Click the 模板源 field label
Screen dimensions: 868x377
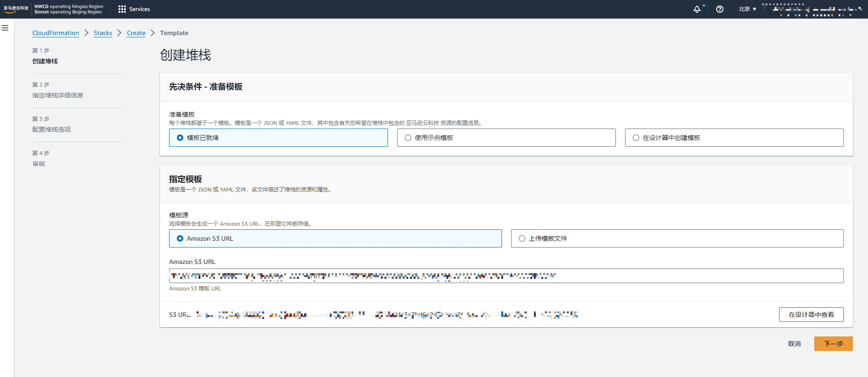click(x=179, y=215)
